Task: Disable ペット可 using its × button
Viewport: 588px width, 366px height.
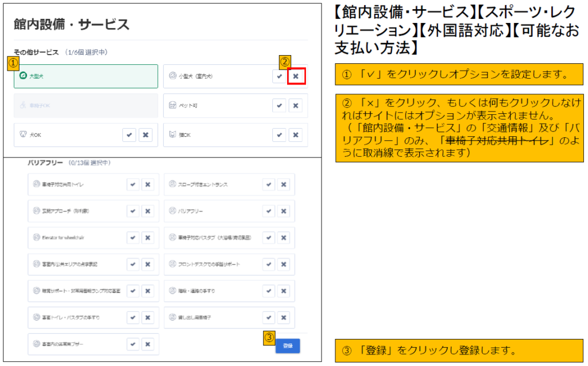Action: point(295,105)
